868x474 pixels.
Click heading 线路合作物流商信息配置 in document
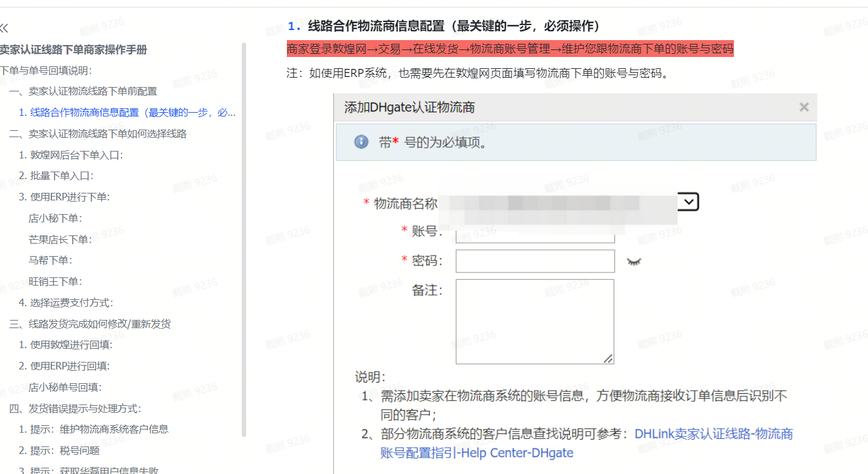(443, 26)
